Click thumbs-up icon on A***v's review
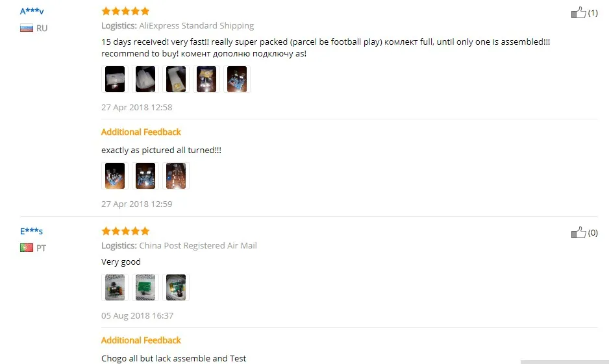This screenshot has height=364, width=609. point(578,12)
